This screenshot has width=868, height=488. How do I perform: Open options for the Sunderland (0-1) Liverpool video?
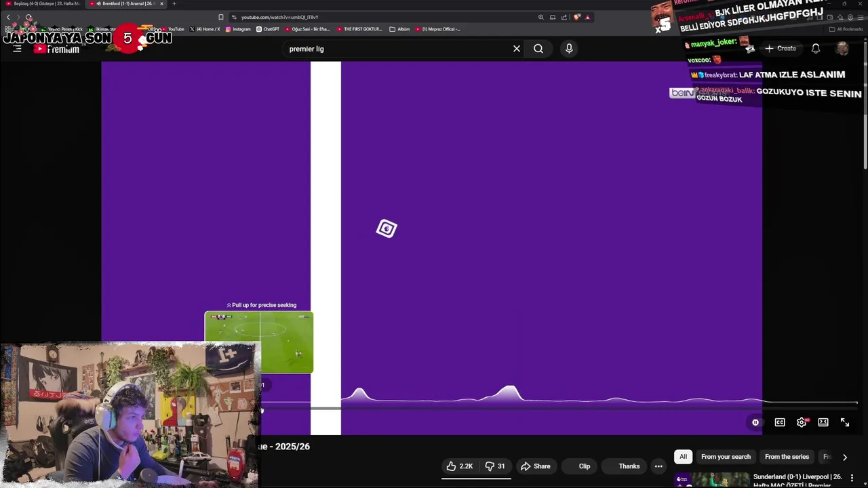coord(852,478)
